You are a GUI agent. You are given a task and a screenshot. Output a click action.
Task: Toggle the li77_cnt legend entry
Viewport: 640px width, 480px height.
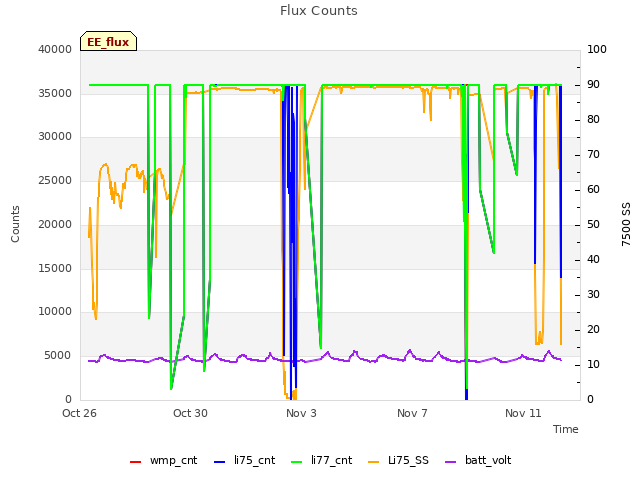(x=322, y=461)
